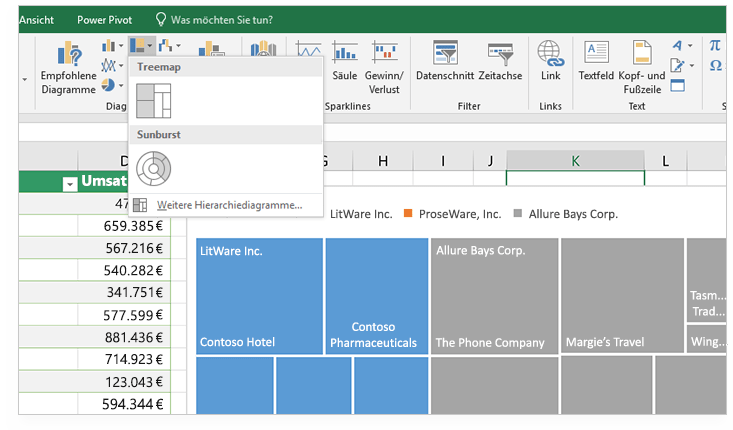Choose the Sunburst chart thumbnail
This screenshot has height=430, width=733.
click(153, 168)
